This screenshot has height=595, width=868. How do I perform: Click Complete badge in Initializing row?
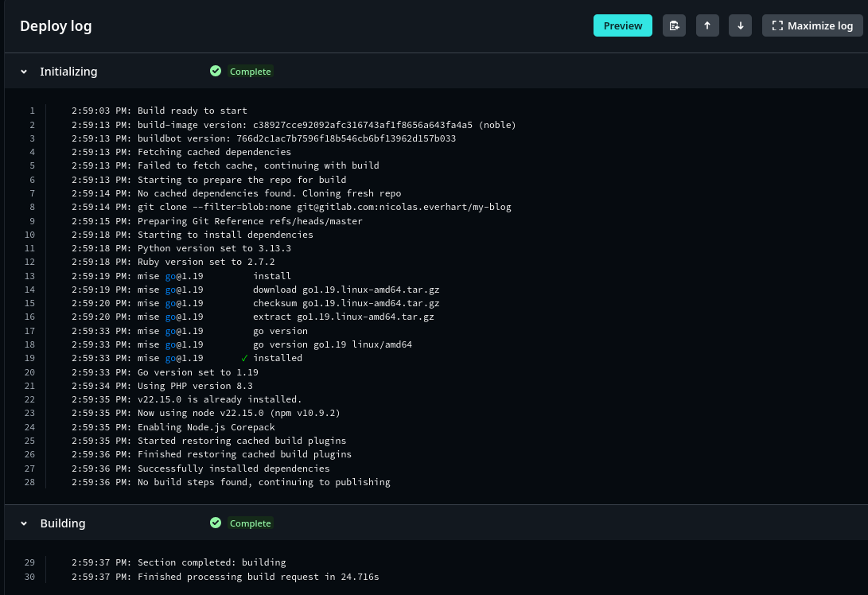pos(250,72)
